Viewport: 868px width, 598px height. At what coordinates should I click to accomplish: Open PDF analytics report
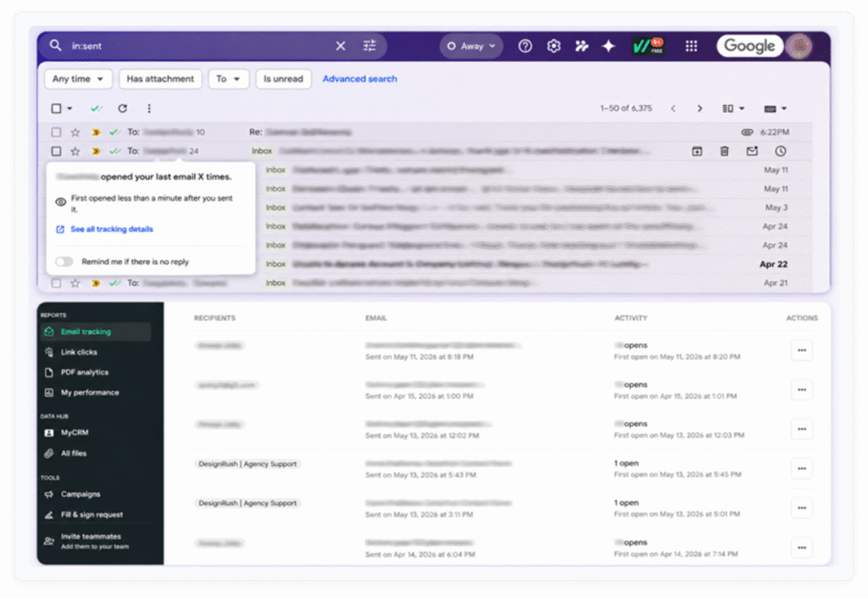click(x=84, y=373)
